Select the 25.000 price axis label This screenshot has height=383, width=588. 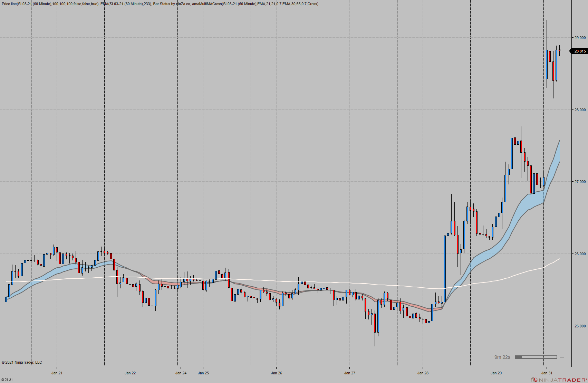point(580,326)
